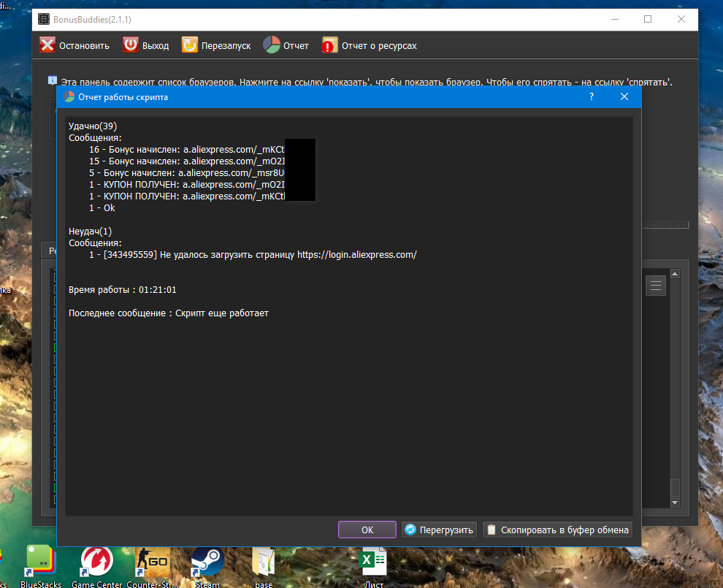Click Последнее сообщение status line
This screenshot has height=588, width=723.
(x=168, y=313)
